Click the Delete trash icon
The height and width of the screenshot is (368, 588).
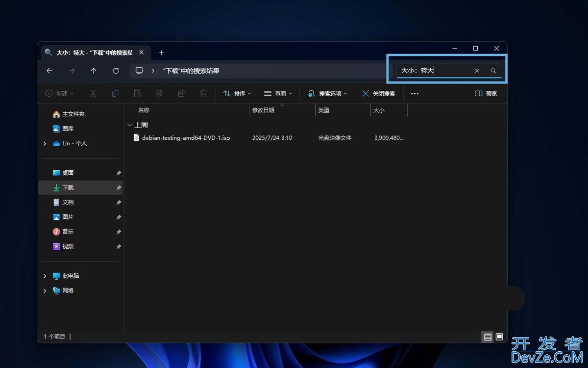click(x=203, y=93)
